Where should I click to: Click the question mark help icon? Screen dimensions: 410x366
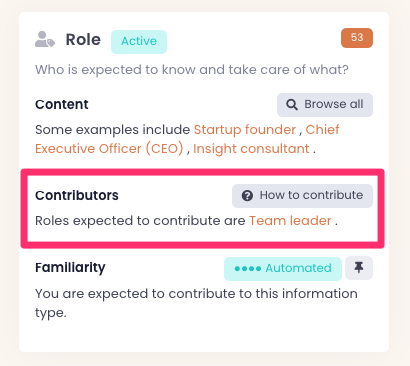click(x=247, y=196)
